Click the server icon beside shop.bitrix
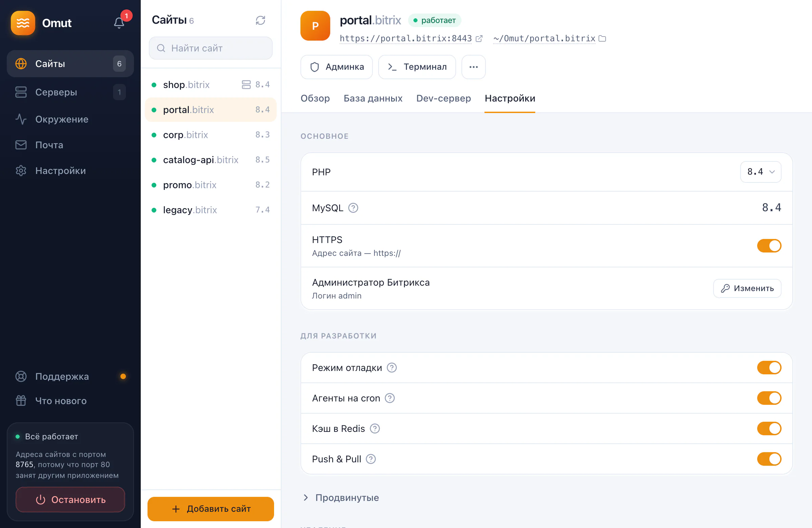Screen dimensions: 812x528 click(x=246, y=85)
